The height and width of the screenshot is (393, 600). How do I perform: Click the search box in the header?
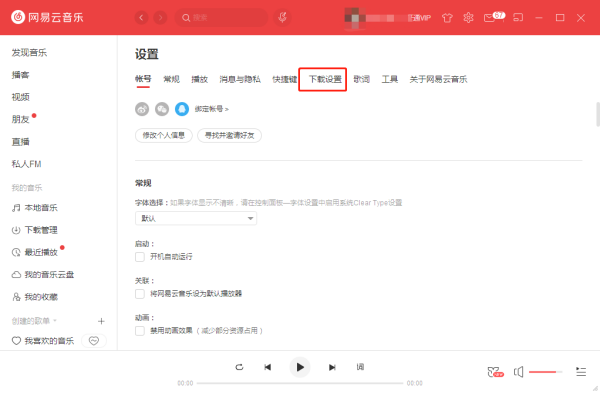221,18
